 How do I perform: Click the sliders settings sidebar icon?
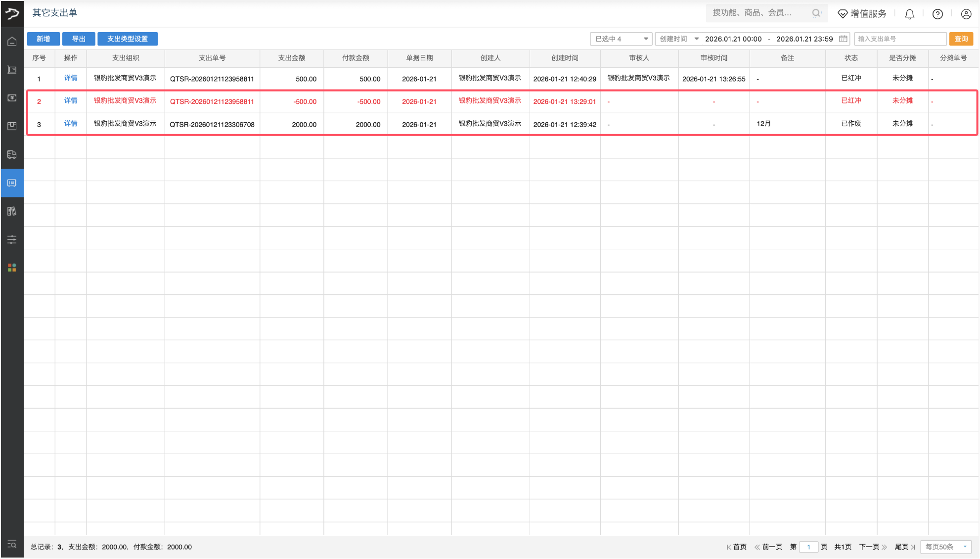12,239
